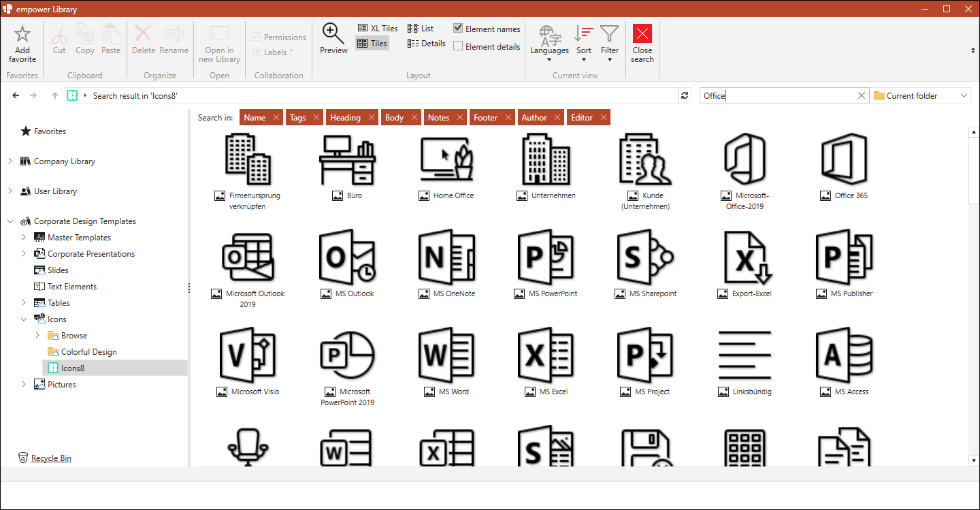The height and width of the screenshot is (510, 980).
Task: Open the Sort options dropdown
Action: pyautogui.click(x=584, y=44)
